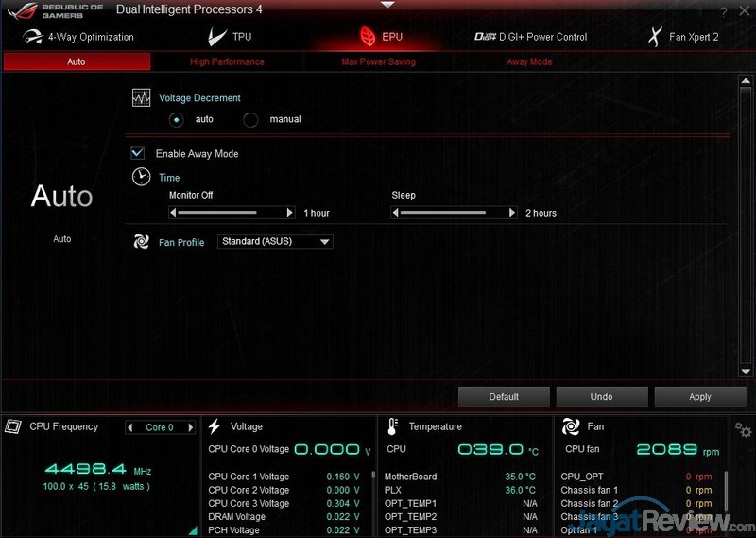This screenshot has width=756, height=538.
Task: Click the Temperature thermometer icon
Action: point(392,426)
